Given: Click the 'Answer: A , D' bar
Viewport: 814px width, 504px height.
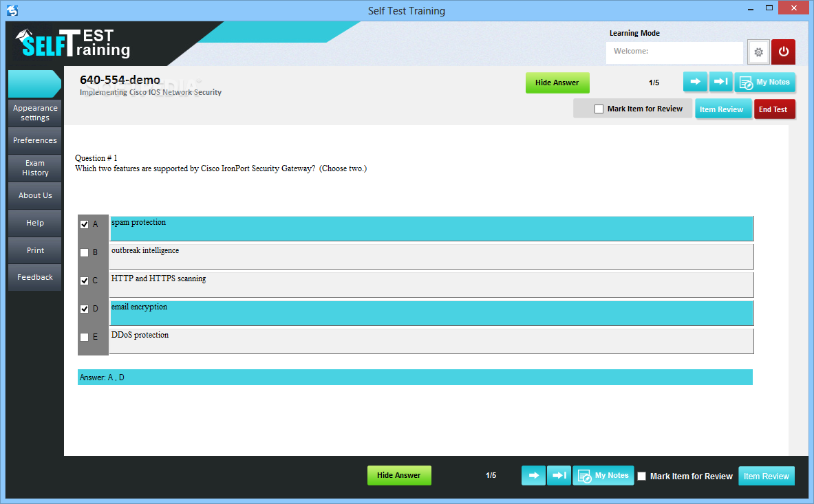Looking at the screenshot, I should click(x=415, y=377).
